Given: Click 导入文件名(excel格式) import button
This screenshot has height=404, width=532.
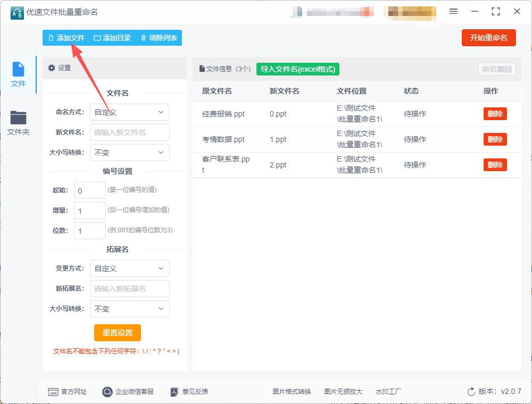Looking at the screenshot, I should [297, 69].
